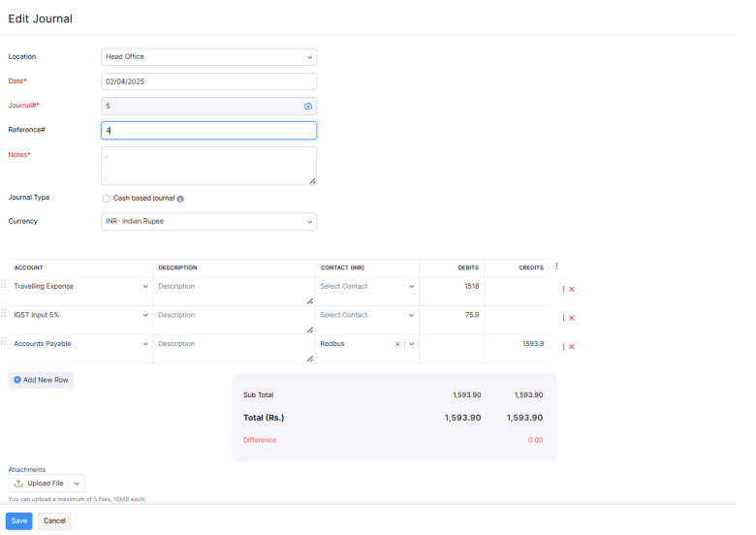Clear the Redbus contact selection
The image size is (756, 535).
[397, 344]
